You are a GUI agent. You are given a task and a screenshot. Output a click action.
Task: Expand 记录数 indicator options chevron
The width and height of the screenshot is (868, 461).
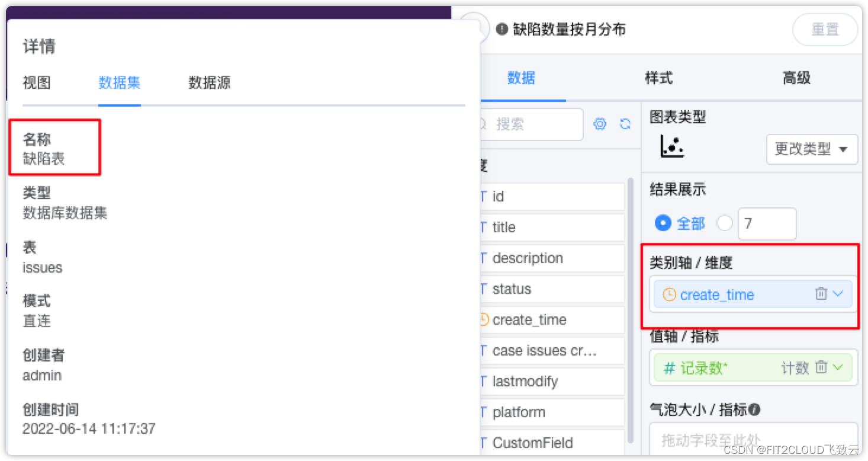838,367
